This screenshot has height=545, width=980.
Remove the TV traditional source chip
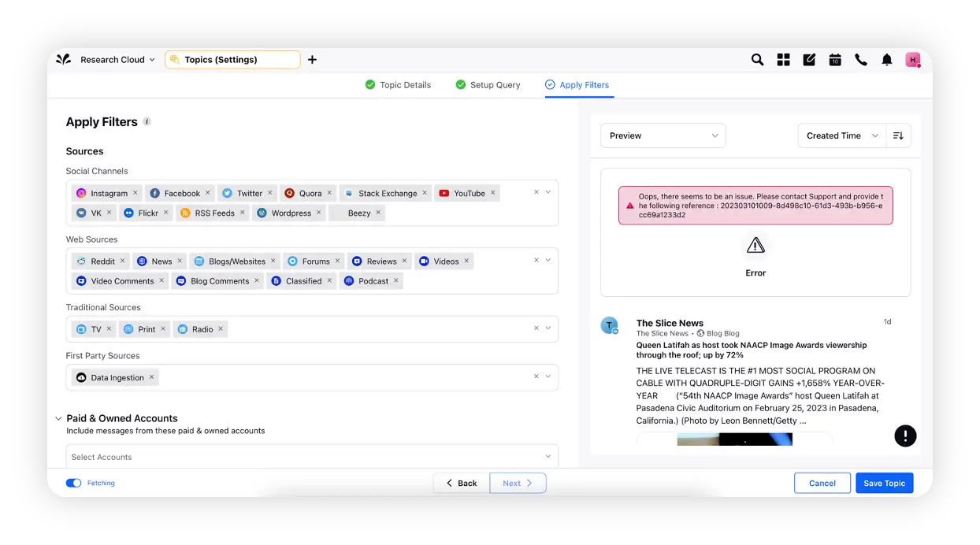click(110, 328)
